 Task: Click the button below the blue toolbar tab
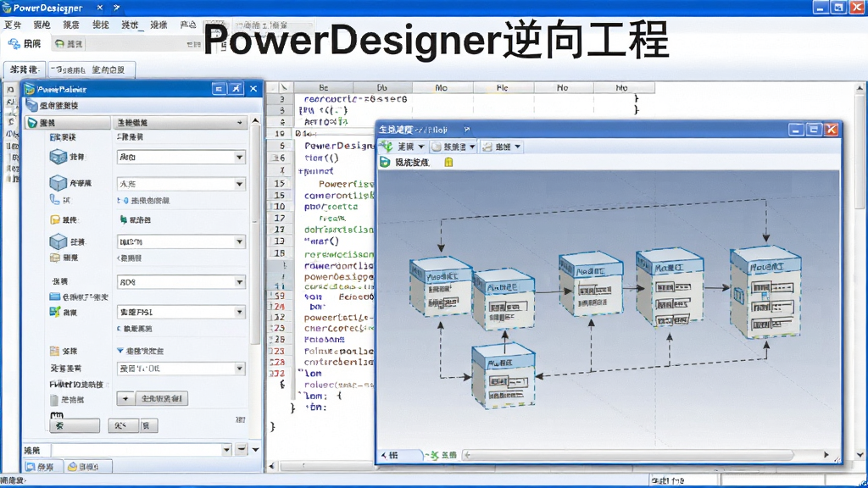coord(25,69)
